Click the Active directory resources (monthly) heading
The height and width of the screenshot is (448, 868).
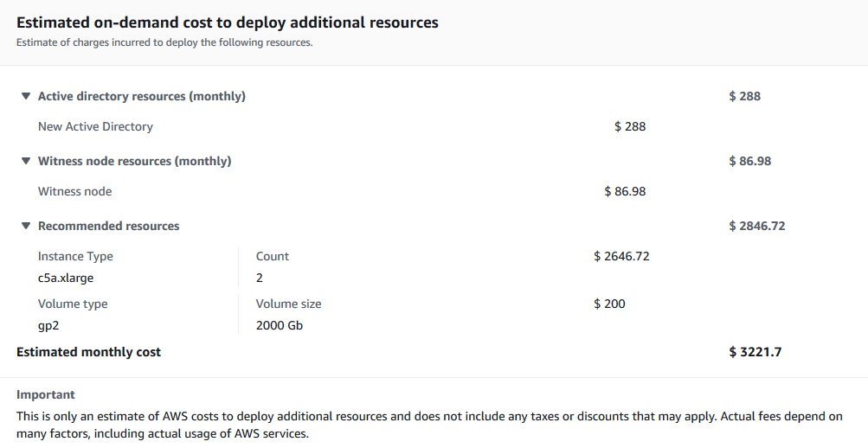pos(141,96)
